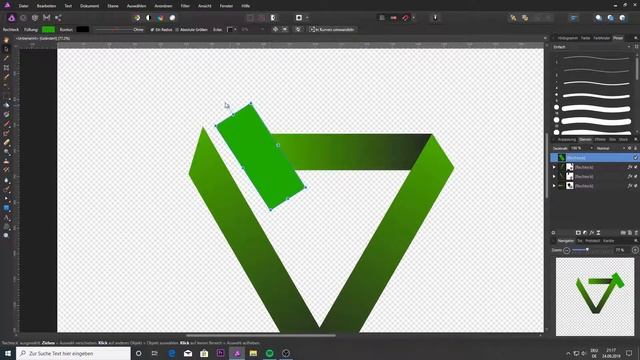The image size is (640, 360).
Task: Apply Auto White Balance from toolbar
Action: [172, 18]
